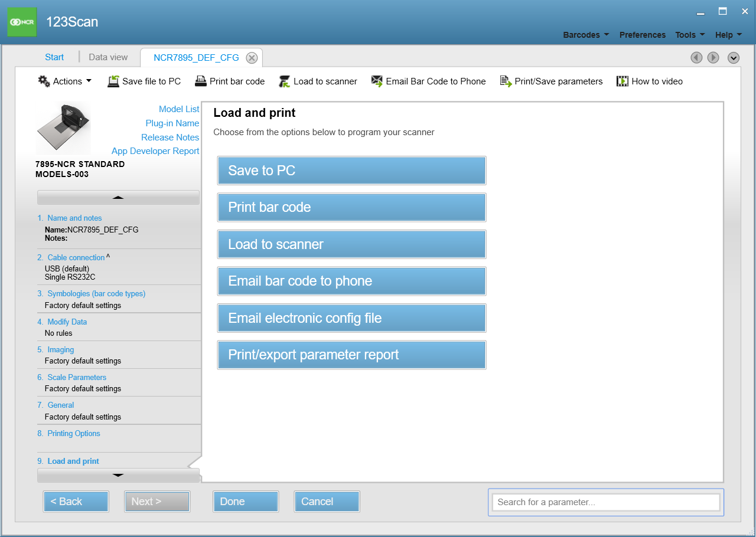Click the Done button

246,502
